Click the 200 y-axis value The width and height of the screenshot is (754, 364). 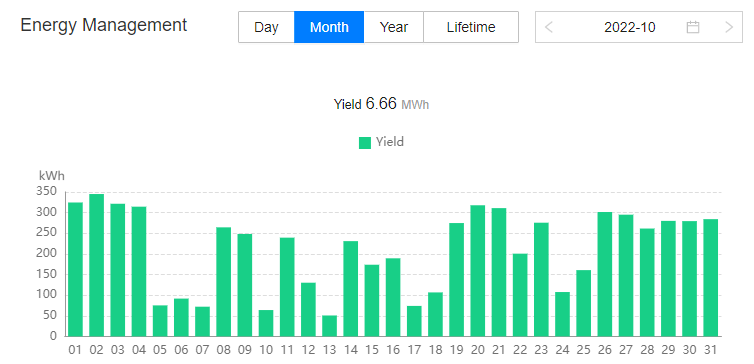tap(46, 254)
